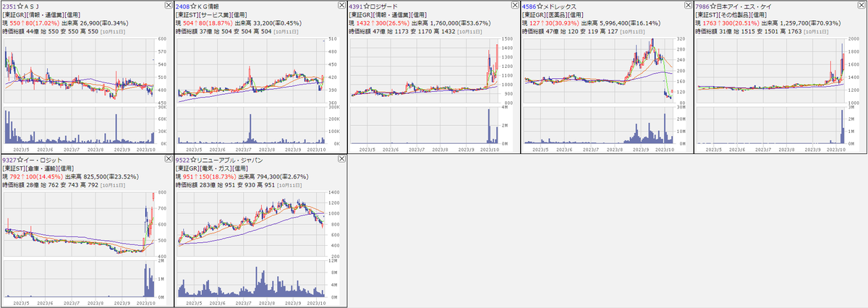This screenshot has width=868, height=308.
Task: Click the company name メドレックス
Action: point(560,5)
